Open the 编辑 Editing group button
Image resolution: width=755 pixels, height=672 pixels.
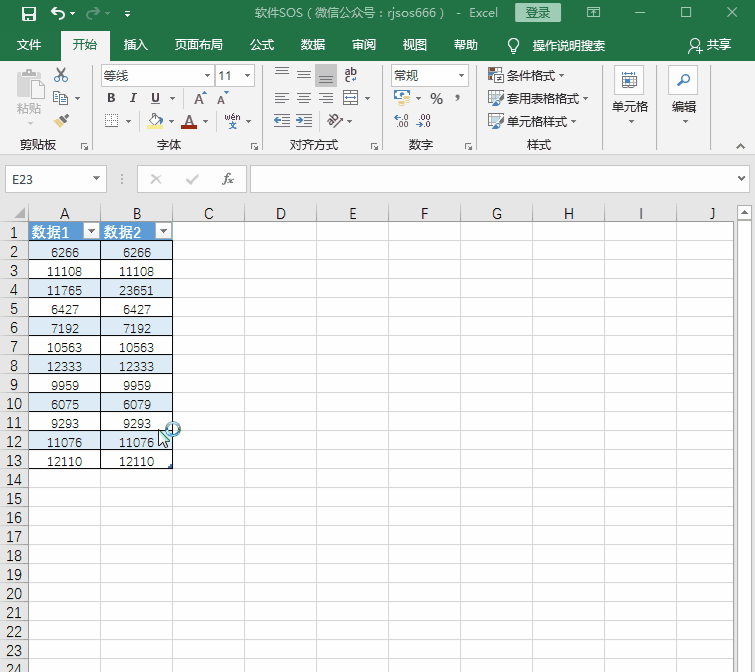[x=684, y=96]
